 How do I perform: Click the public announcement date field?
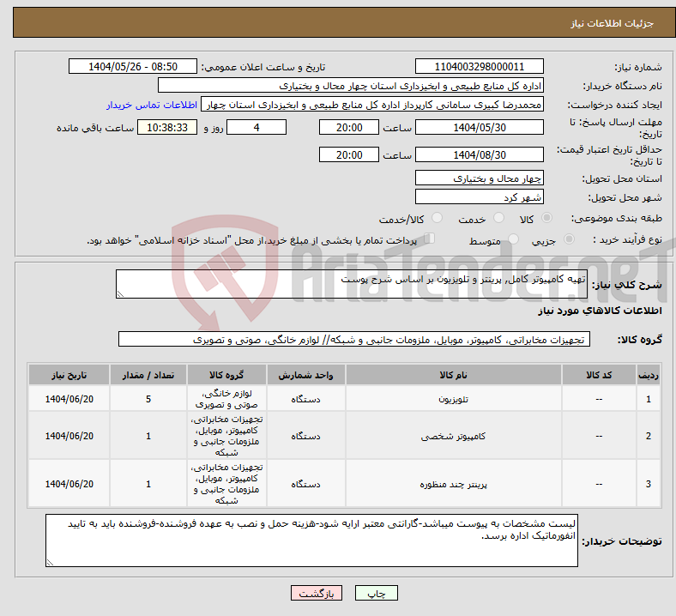[x=133, y=66]
